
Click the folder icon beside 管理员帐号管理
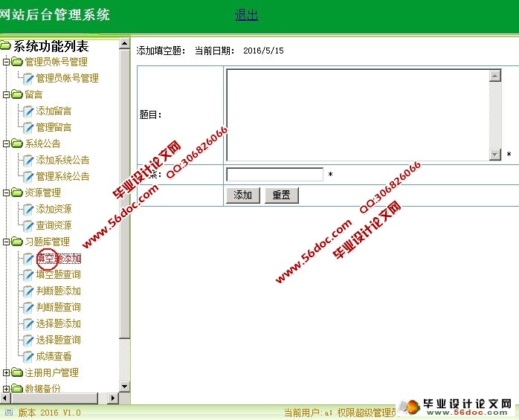pyautogui.click(x=16, y=62)
